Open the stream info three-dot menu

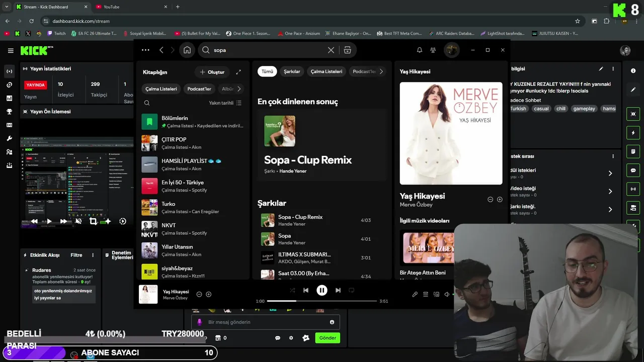click(x=613, y=69)
